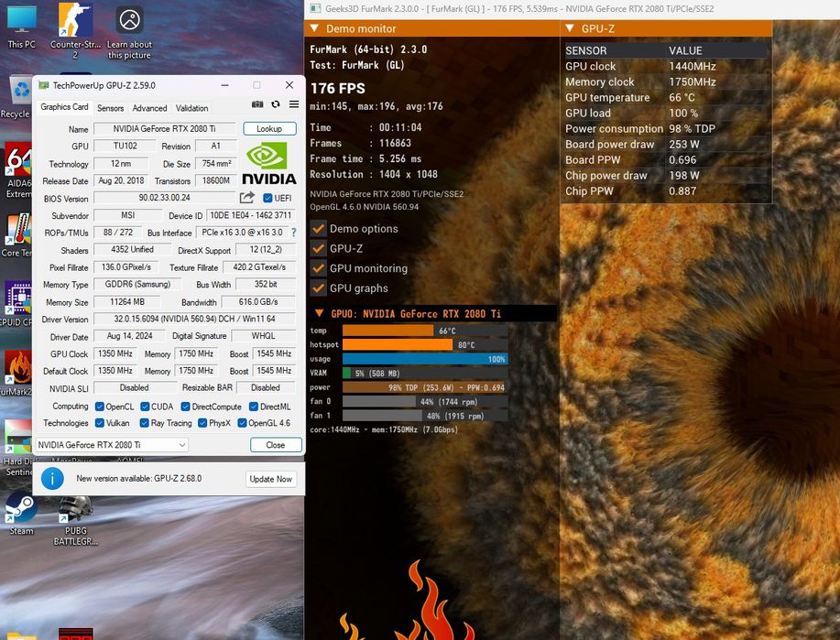This screenshot has height=640, width=840.
Task: Click the hotspot 80°C bar
Action: 425,344
